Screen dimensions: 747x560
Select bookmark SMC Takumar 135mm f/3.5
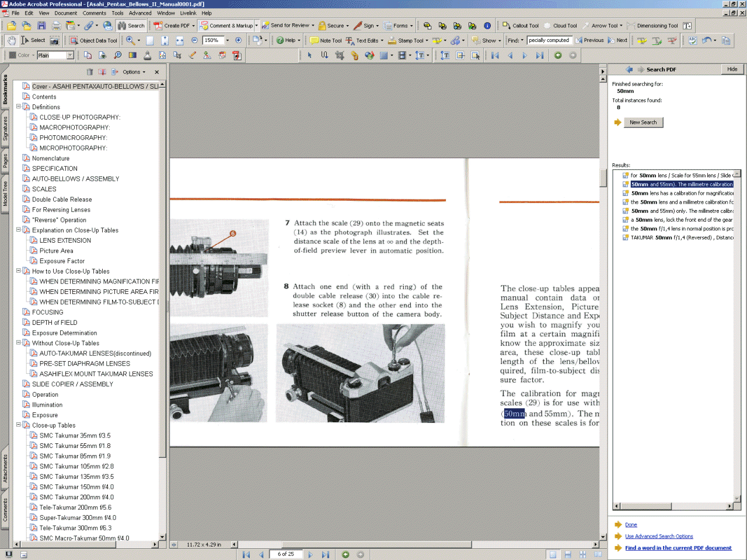pos(76,477)
